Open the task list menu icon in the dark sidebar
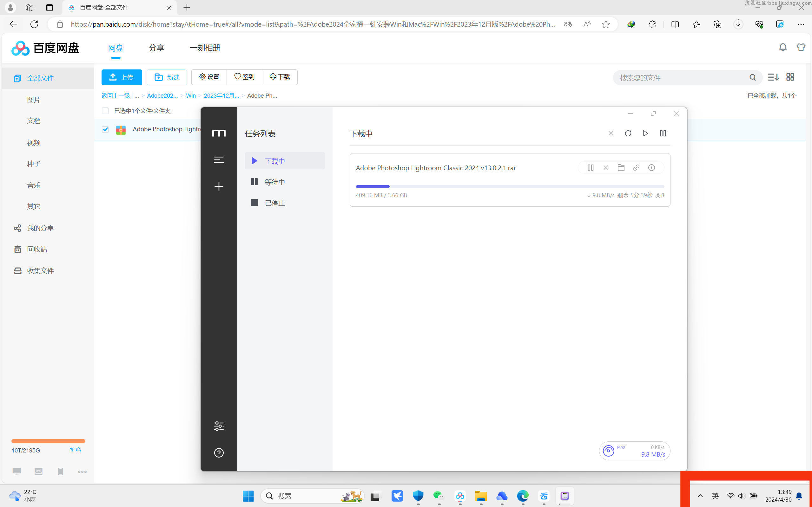Image resolution: width=812 pixels, height=507 pixels. click(219, 159)
